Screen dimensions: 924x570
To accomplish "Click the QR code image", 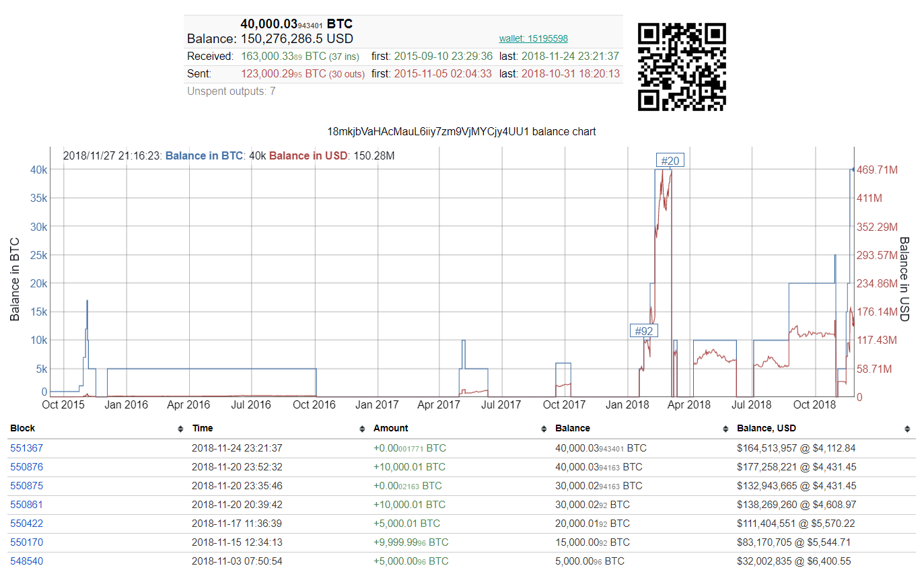I will 682,67.
